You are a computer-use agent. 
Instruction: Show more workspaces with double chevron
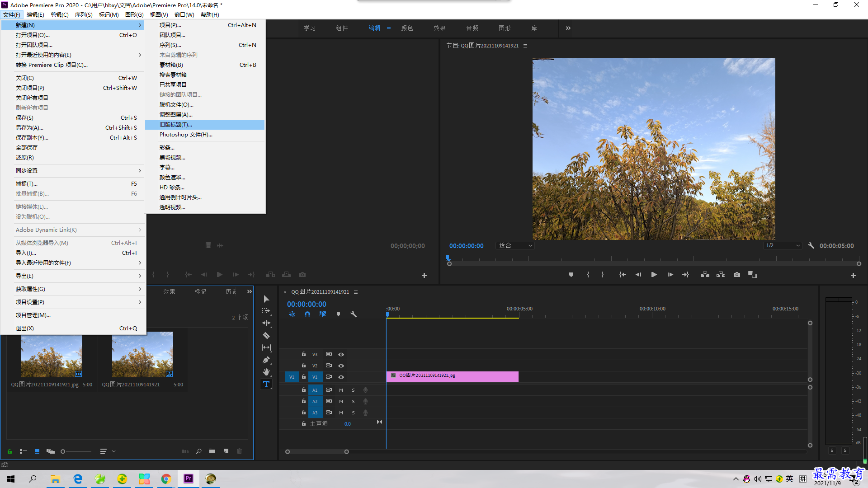click(568, 28)
